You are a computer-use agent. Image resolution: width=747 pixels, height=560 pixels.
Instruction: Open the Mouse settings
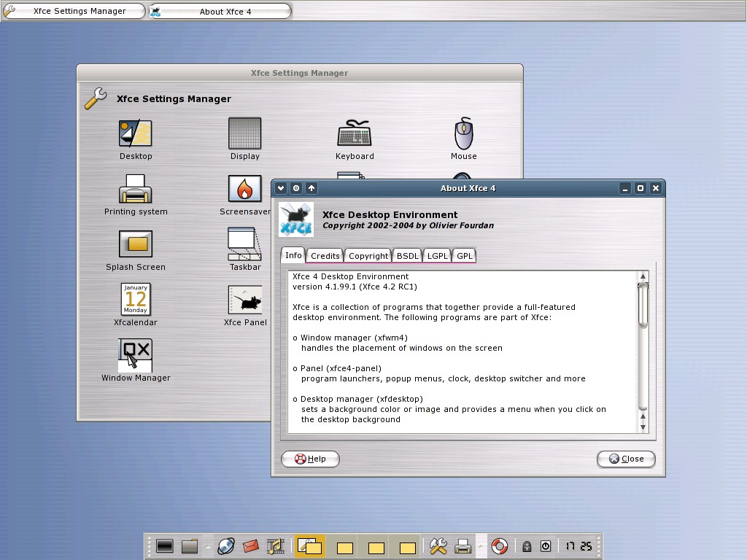click(463, 136)
